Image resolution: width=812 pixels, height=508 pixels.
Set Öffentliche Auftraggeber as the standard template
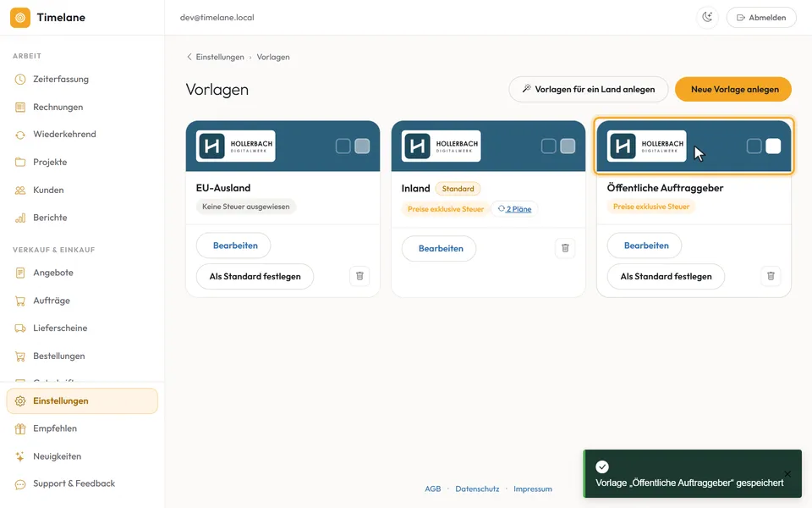(x=666, y=276)
